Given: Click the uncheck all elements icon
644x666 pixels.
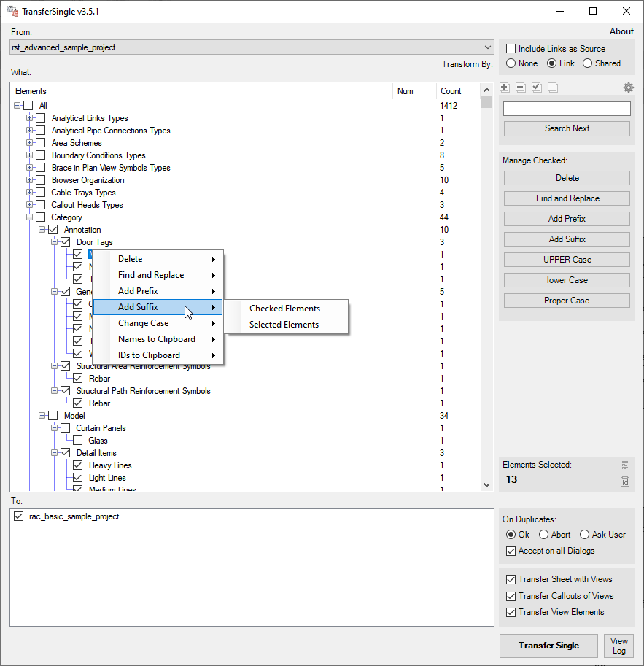Looking at the screenshot, I should click(x=551, y=87).
